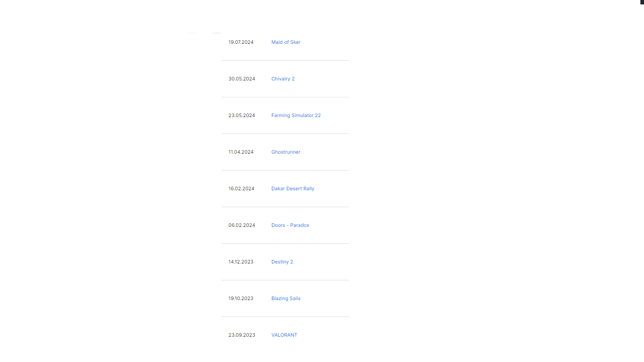This screenshot has height=362, width=644.
Task: Select the Ghostrunner link
Action: point(286,152)
